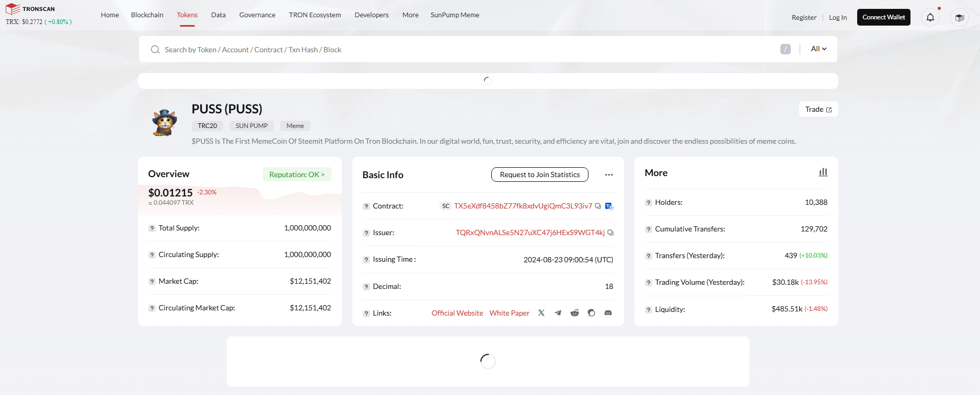Open the Tokens menu
The image size is (980, 395).
click(187, 15)
